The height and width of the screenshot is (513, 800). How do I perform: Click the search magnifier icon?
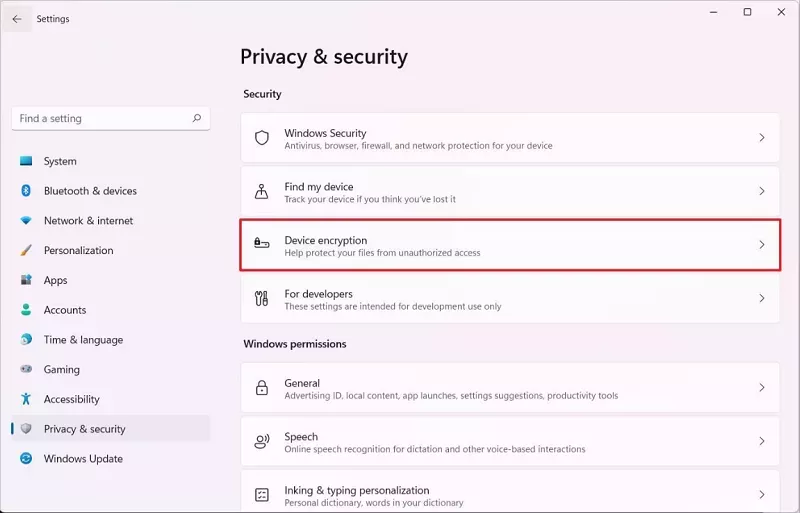click(x=197, y=118)
